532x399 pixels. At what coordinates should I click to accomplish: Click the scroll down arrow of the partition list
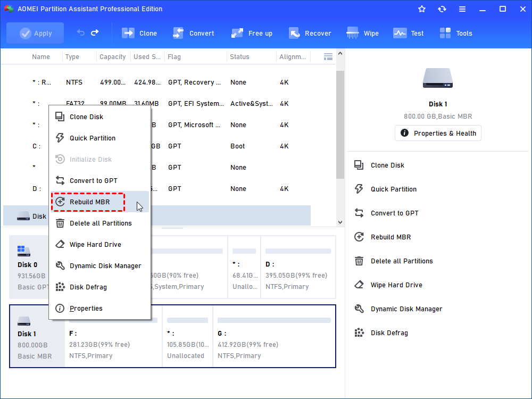pos(340,222)
